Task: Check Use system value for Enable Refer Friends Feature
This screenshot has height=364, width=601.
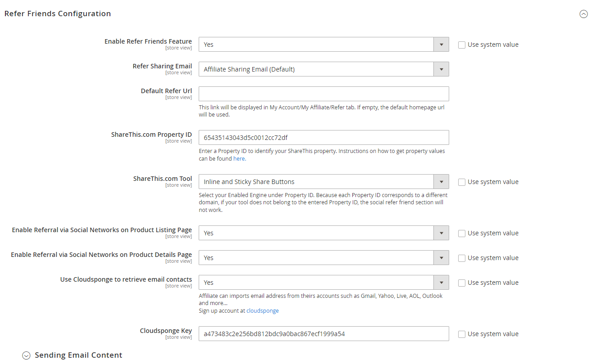Action: click(x=462, y=45)
